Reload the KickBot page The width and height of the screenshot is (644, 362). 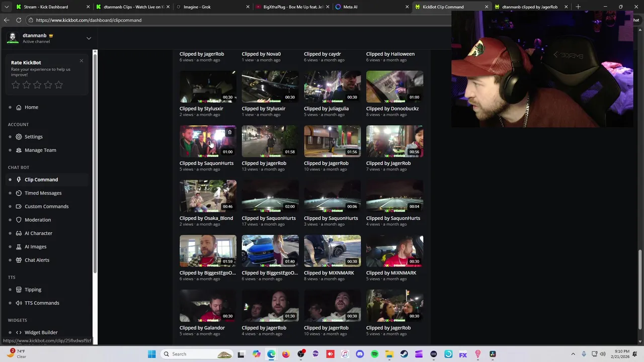[x=19, y=20]
